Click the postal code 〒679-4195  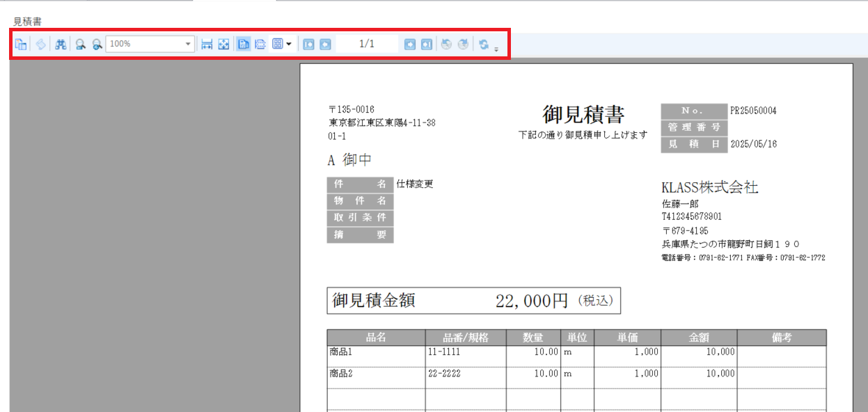click(x=686, y=230)
